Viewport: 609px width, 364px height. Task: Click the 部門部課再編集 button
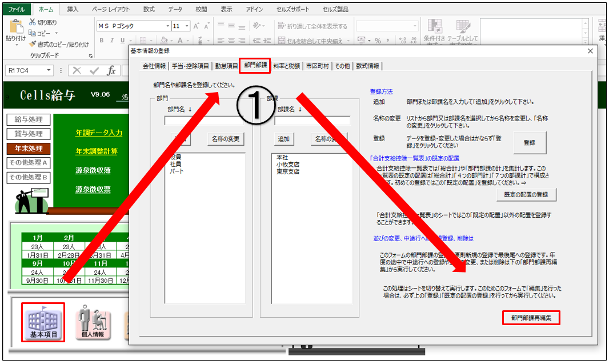tap(531, 318)
